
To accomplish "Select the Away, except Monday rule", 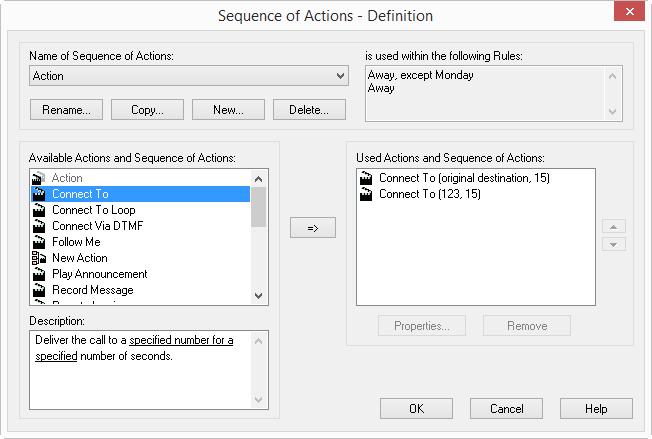I will coord(420,75).
